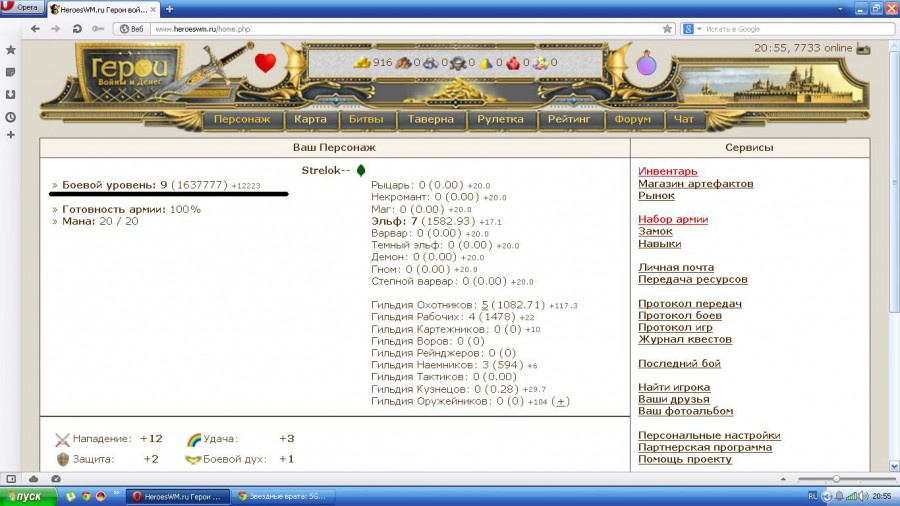The image size is (900, 506).
Task: Expand weaponsmith guild details plus link
Action: (561, 401)
